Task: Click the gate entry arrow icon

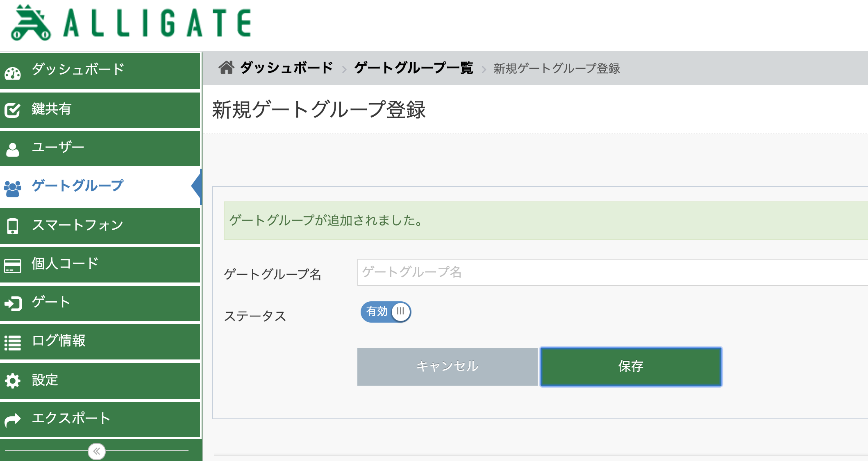Action: tap(13, 304)
